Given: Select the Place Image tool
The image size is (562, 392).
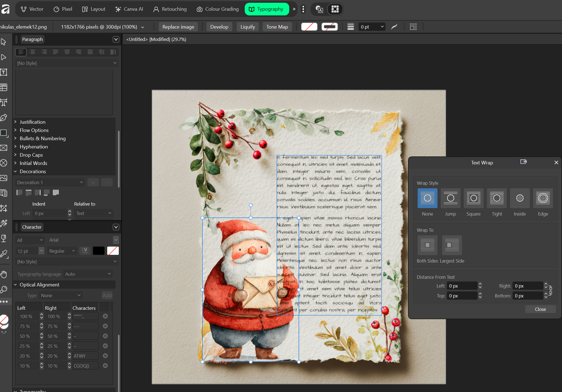Looking at the screenshot, I should point(4,178).
